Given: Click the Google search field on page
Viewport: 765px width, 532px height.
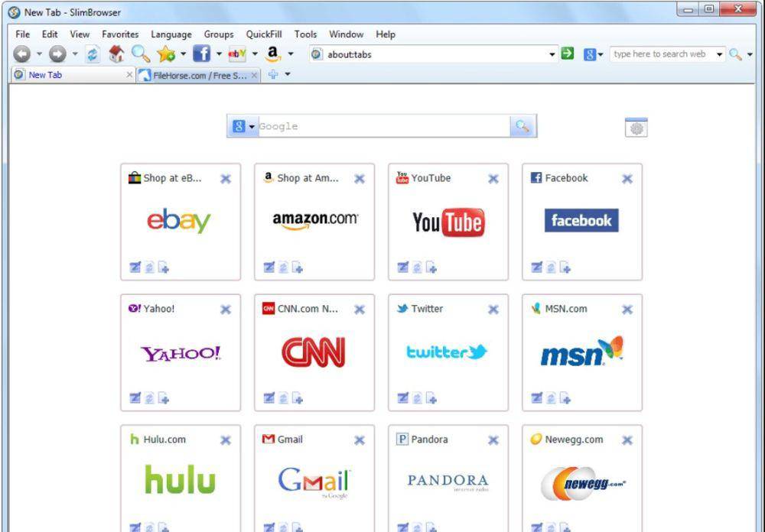Looking at the screenshot, I should (x=384, y=126).
